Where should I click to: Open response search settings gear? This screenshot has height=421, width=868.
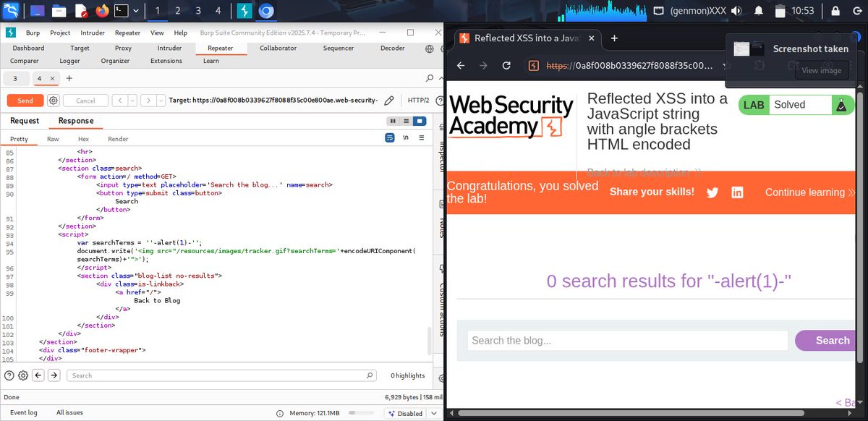coord(23,375)
